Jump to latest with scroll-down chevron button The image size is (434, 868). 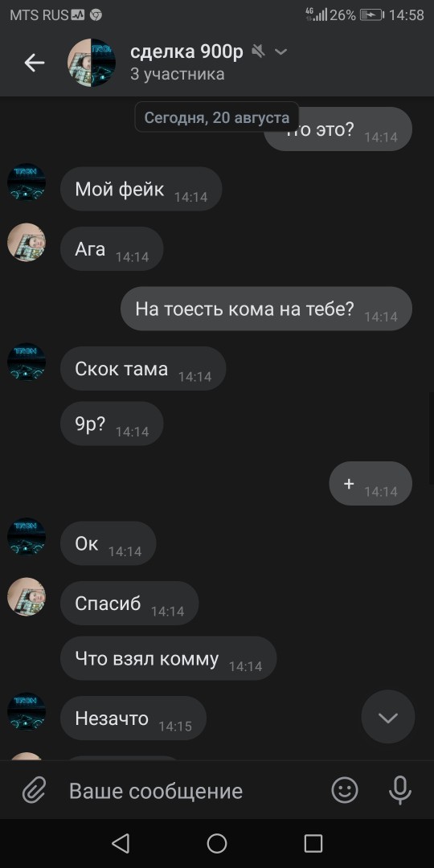(387, 717)
